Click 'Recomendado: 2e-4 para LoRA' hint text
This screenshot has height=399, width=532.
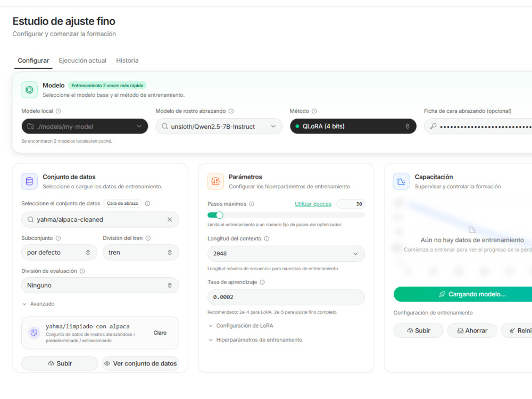click(x=272, y=312)
